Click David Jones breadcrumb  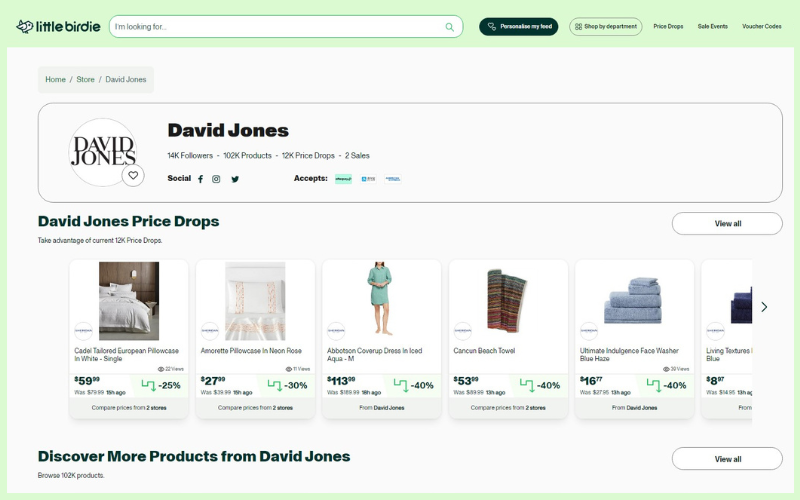tap(126, 80)
